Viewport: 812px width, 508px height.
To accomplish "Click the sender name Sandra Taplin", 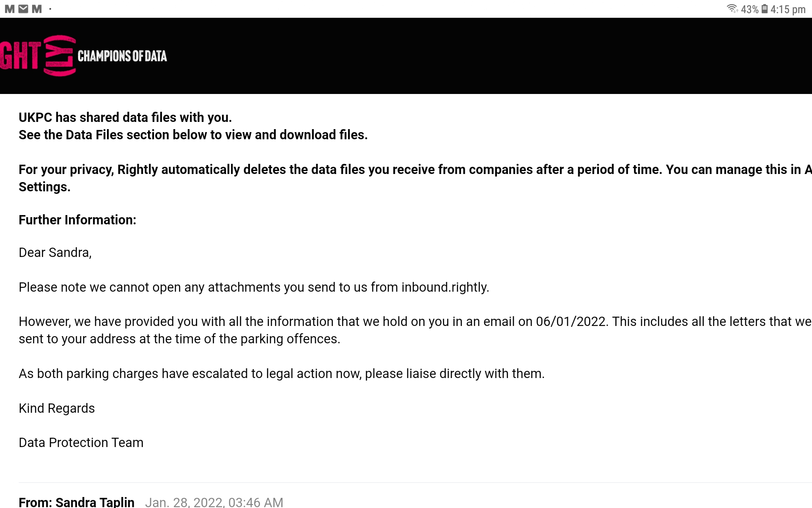I will coord(95,502).
